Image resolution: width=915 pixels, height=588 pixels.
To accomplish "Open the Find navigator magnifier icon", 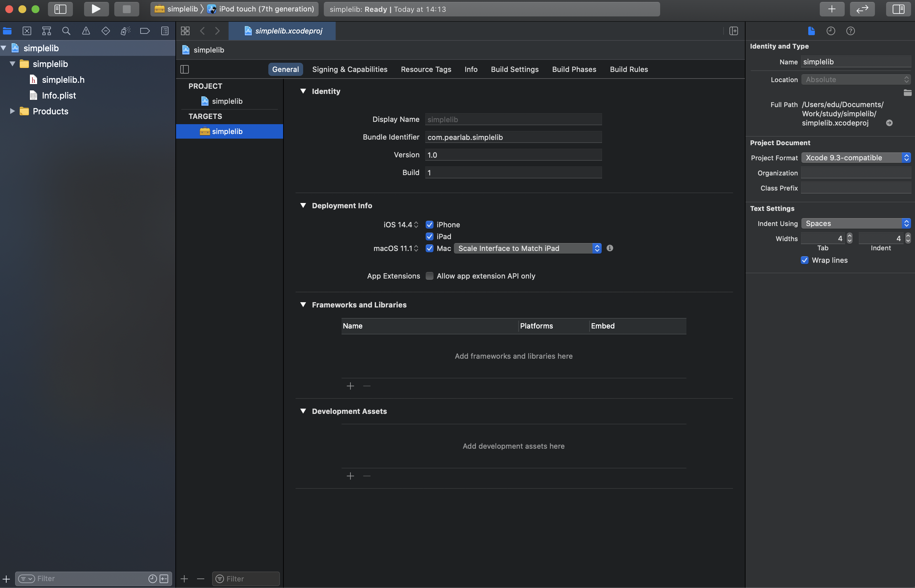I will click(x=66, y=31).
